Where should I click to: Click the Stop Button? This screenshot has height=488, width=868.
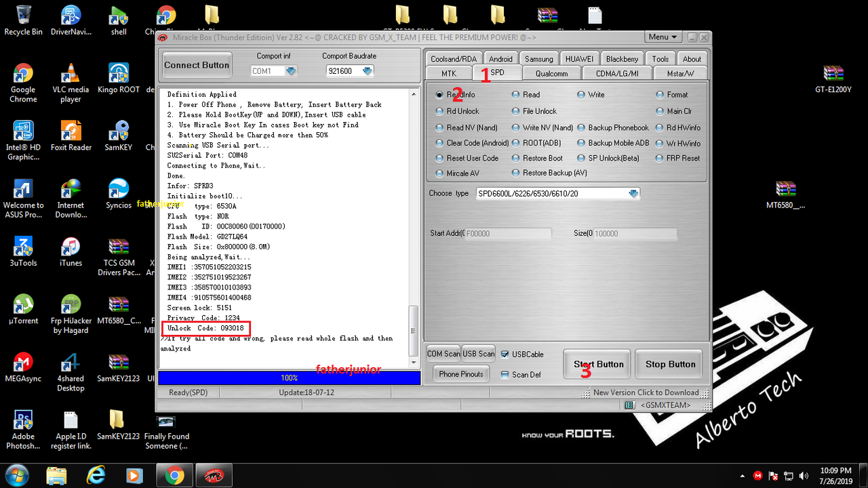670,365
